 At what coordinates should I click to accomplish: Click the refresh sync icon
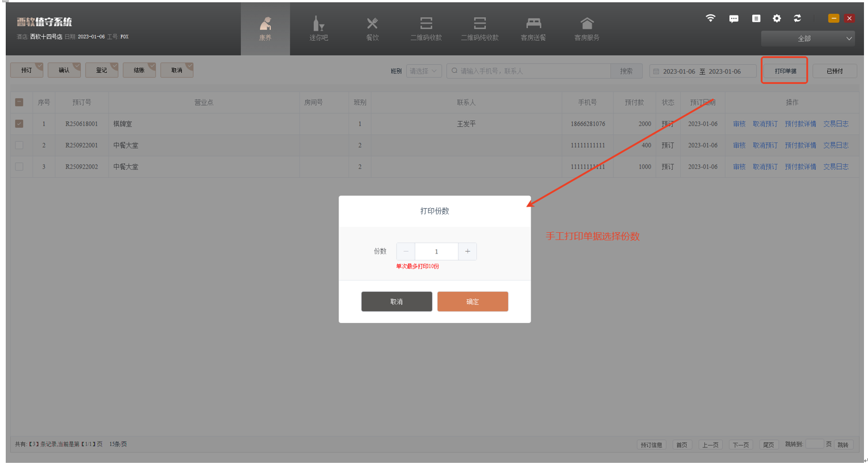coord(797,18)
